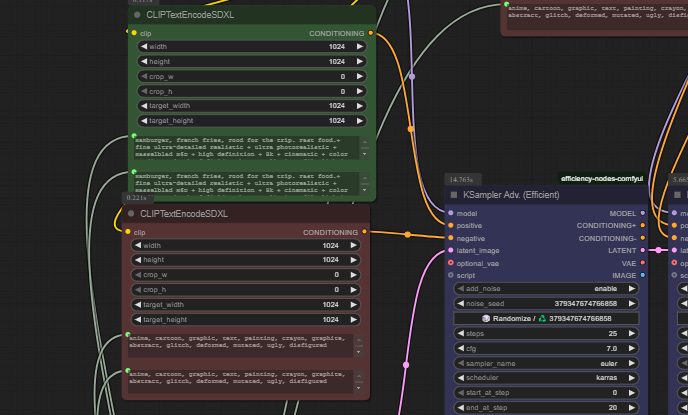Screen dimensions: 688x415
Task: Click the 14.763s execution time badge
Action: tap(462, 179)
